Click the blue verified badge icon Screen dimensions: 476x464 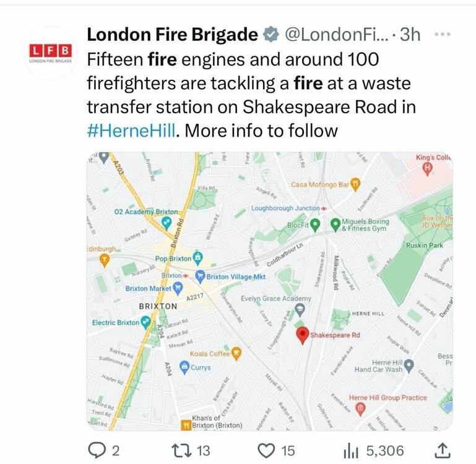pos(270,35)
